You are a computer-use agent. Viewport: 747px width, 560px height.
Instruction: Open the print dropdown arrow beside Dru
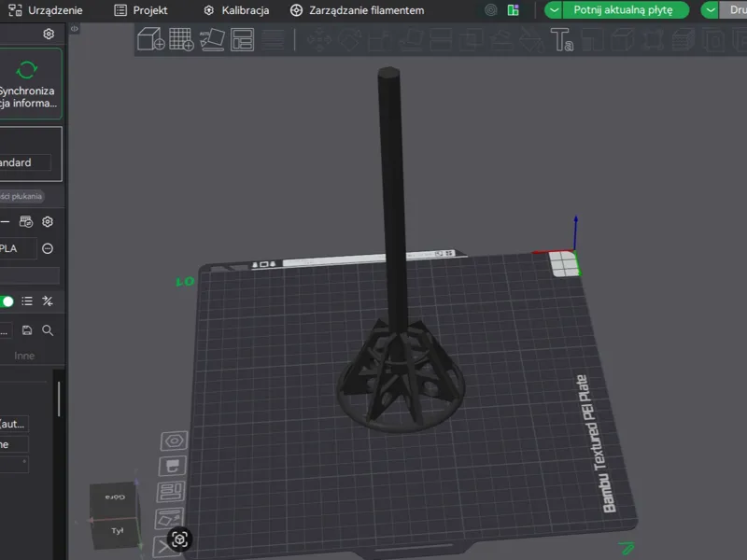pyautogui.click(x=710, y=10)
